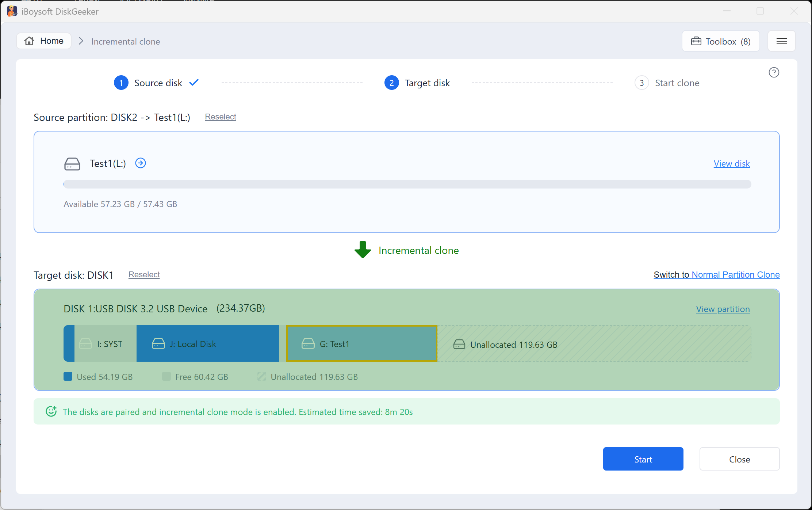Select the I: SYST partition
Image resolution: width=812 pixels, height=510 pixels.
pyautogui.click(x=100, y=343)
